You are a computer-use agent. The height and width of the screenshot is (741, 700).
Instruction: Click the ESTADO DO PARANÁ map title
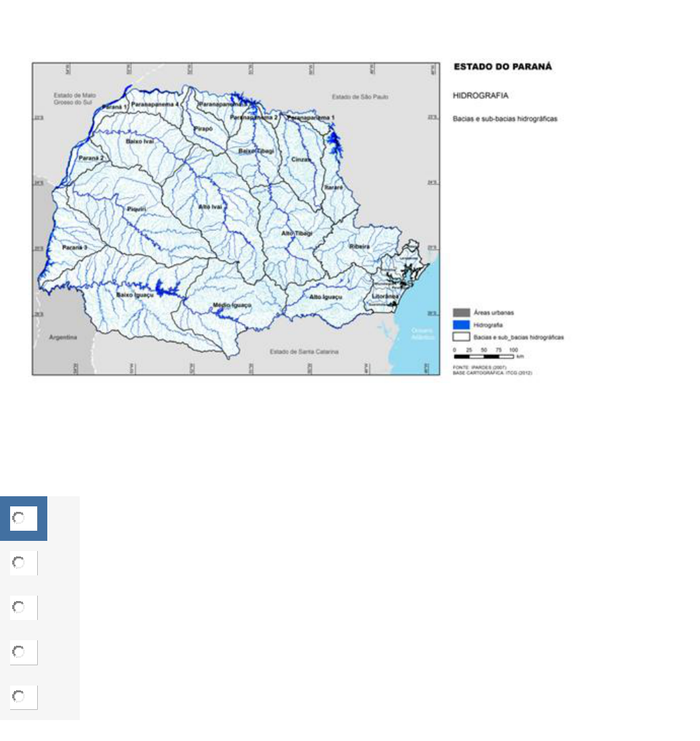(x=503, y=67)
